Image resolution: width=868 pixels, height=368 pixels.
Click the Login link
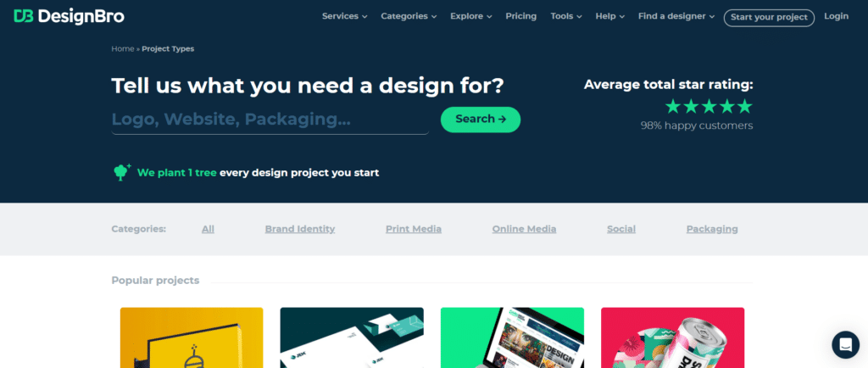[x=836, y=17]
